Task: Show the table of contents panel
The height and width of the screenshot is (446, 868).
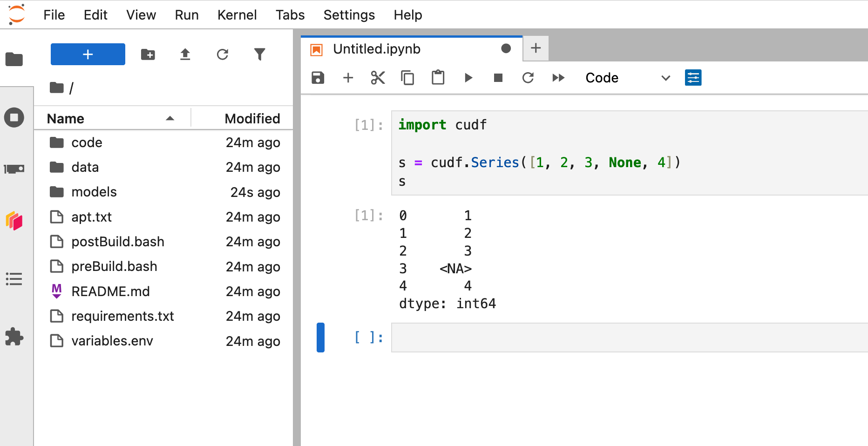Action: (x=14, y=279)
